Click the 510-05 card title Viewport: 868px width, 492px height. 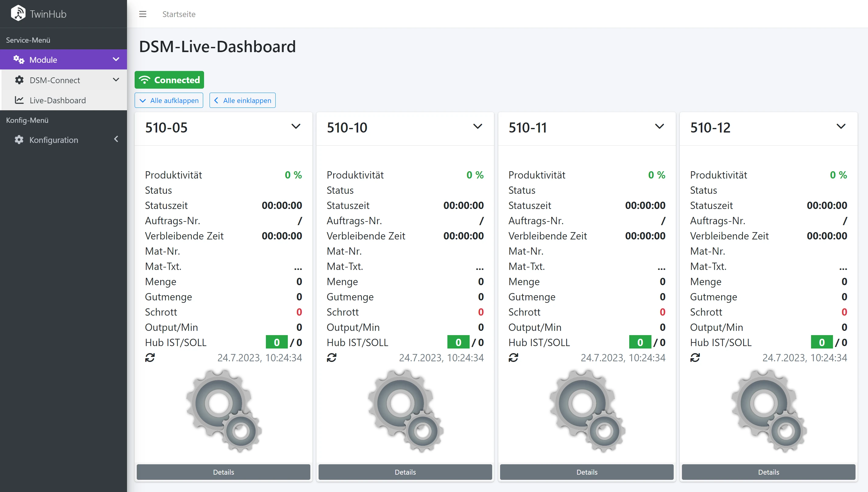pyautogui.click(x=166, y=128)
